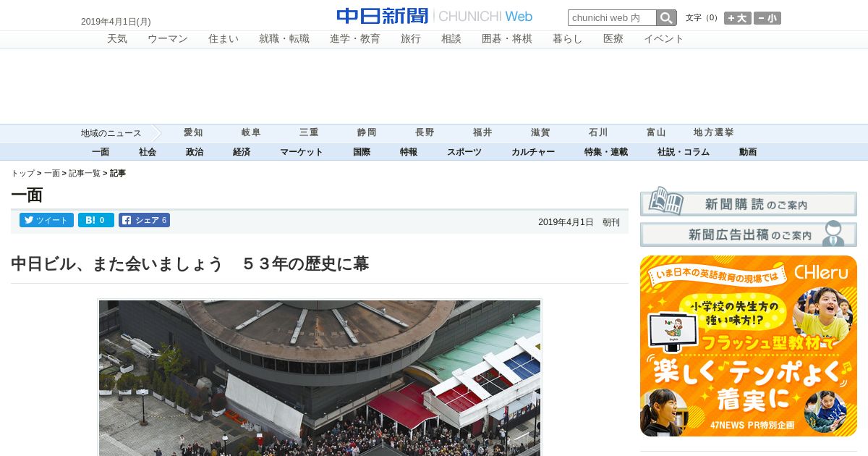Open the CHIeru フラッシュ型教材 advertisement
This screenshot has width=868, height=456.
point(749,346)
